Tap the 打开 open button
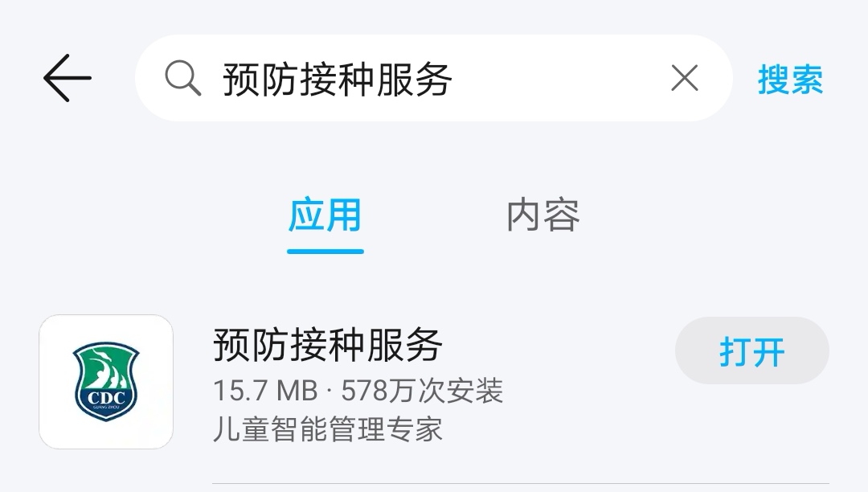This screenshot has height=492, width=868. point(751,351)
